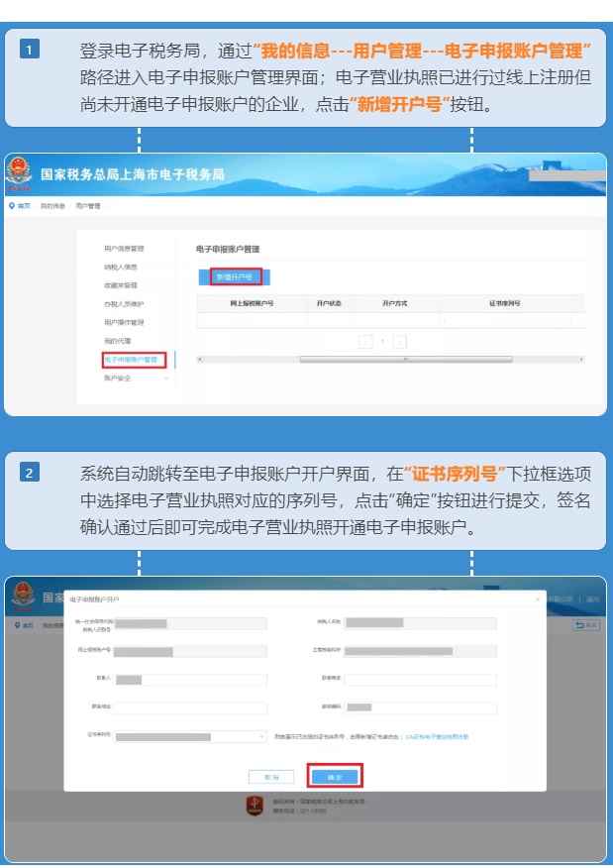
Task: Click the 确定 button in the dialog
Action: pyautogui.click(x=334, y=777)
